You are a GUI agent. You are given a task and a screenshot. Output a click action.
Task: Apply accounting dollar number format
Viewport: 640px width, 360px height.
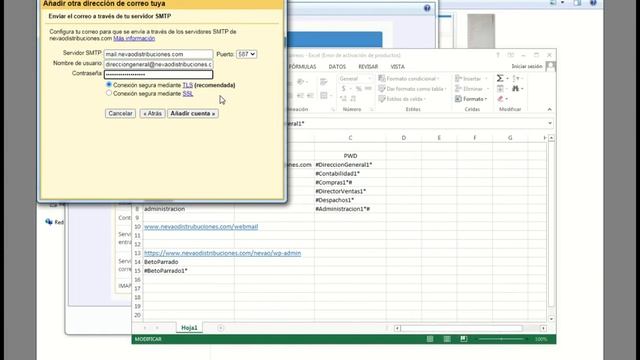[344, 89]
